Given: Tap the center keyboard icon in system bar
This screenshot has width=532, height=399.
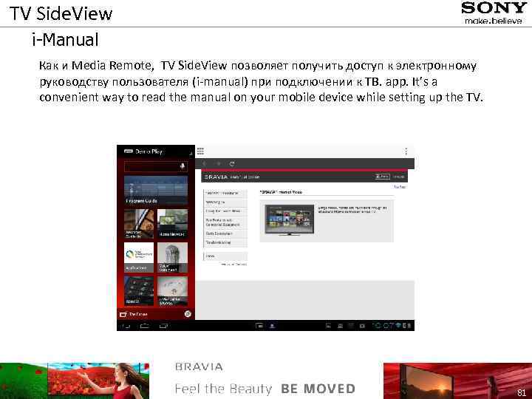Looking at the screenshot, I should [x=259, y=326].
